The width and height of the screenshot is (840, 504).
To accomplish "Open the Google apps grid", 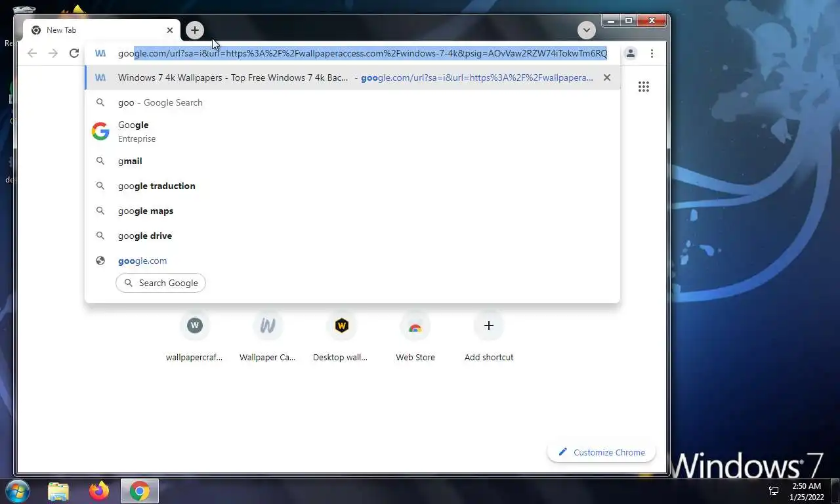I will pos(644,87).
